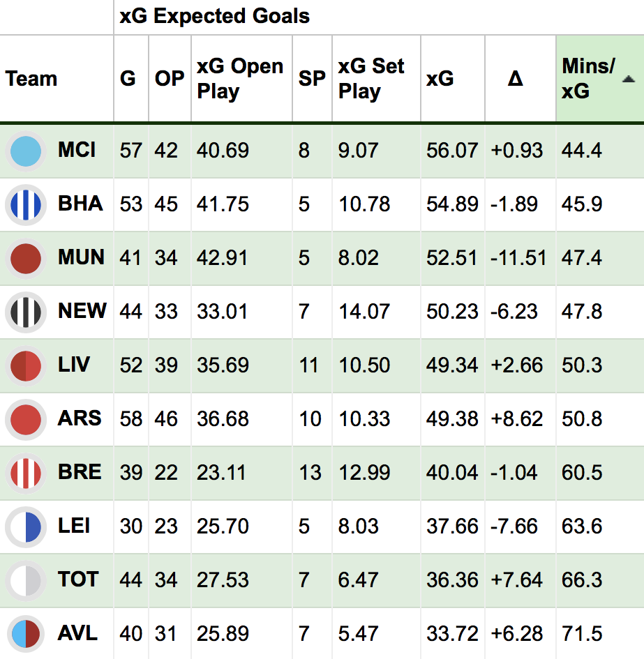Click the total xG column header
The width and height of the screenshot is (644, 659).
coord(440,79)
